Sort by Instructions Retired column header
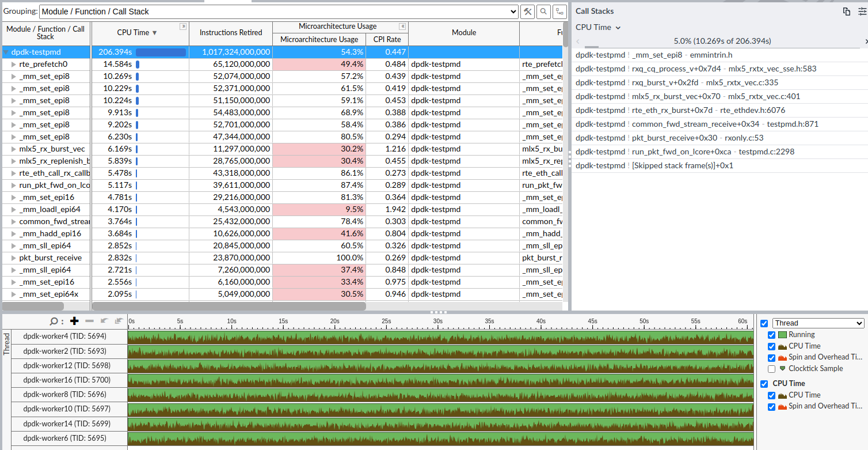This screenshot has width=868, height=450. pos(231,33)
